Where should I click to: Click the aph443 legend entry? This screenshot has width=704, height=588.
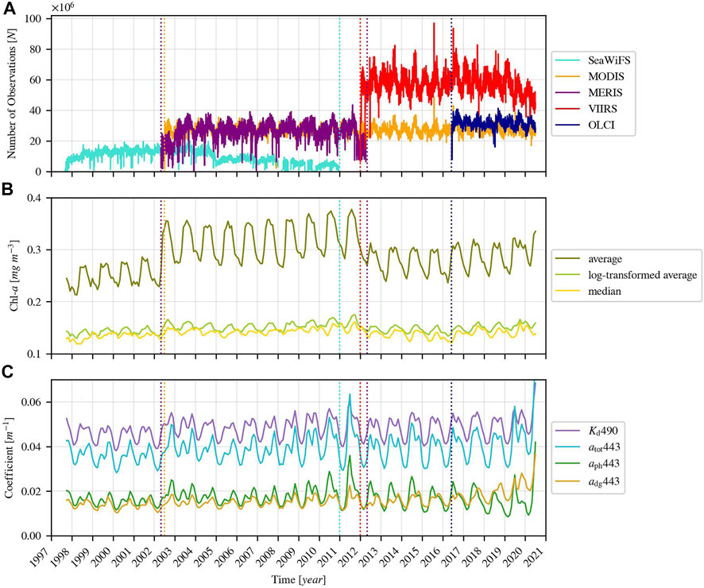603,464
